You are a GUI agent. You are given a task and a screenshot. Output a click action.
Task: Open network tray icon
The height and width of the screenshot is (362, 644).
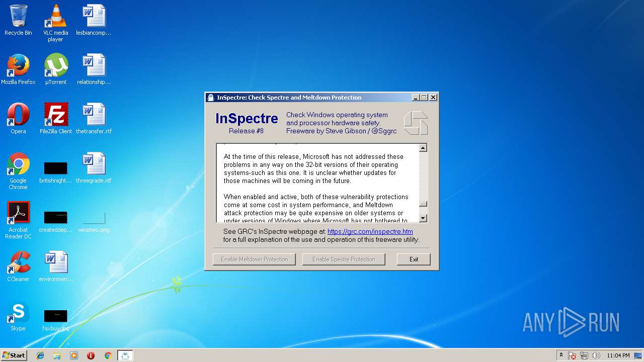[x=584, y=355]
